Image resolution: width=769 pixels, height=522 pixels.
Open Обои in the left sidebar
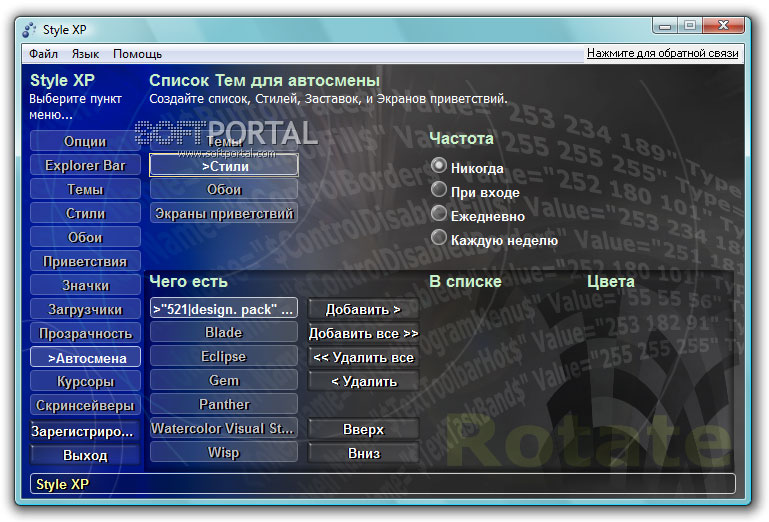(85, 237)
